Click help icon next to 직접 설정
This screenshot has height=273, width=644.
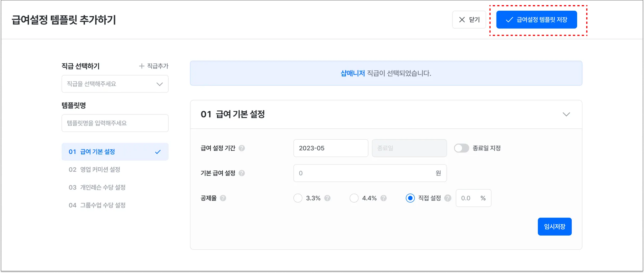(x=448, y=198)
